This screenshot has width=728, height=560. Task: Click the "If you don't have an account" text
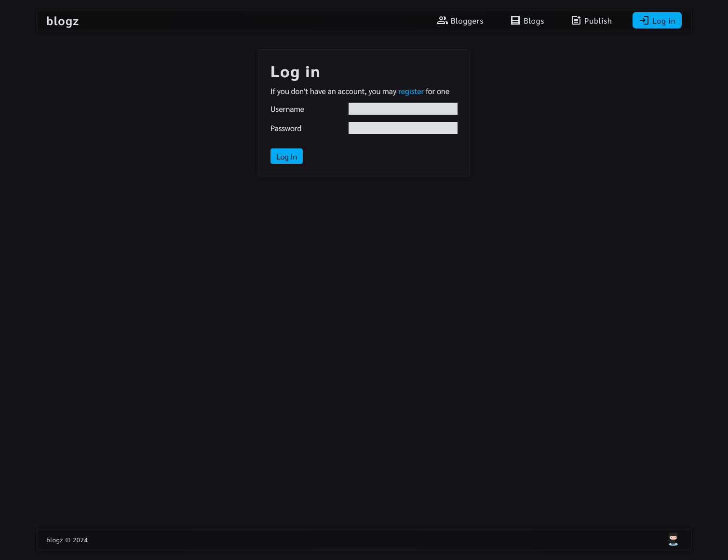pos(333,92)
